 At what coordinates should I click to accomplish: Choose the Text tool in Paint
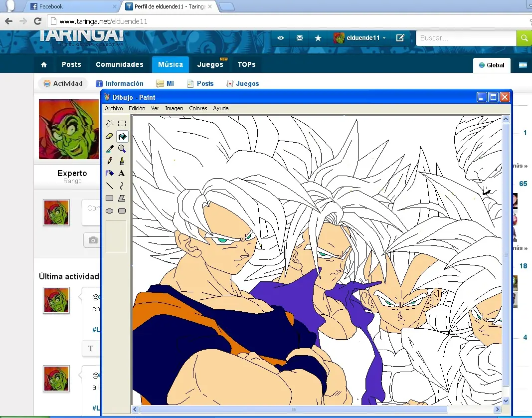pos(122,174)
